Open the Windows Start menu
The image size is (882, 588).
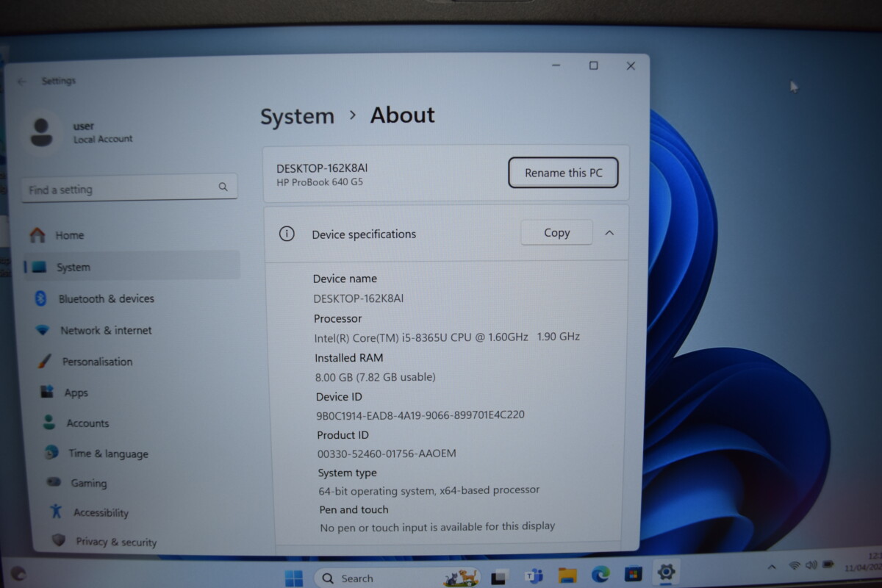pos(294,578)
